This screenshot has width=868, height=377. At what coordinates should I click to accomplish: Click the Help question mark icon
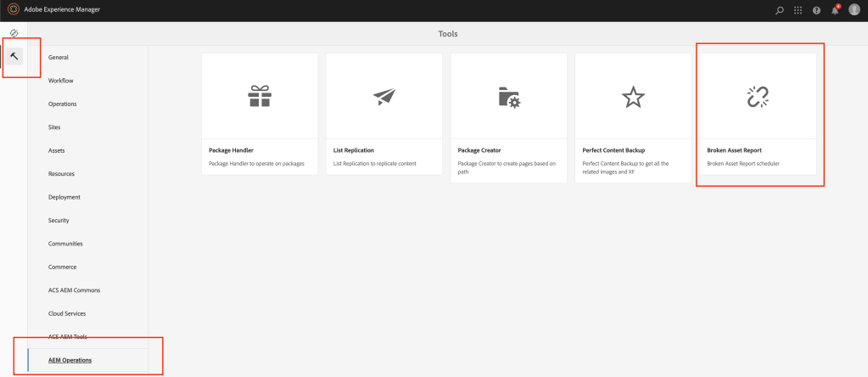[816, 10]
